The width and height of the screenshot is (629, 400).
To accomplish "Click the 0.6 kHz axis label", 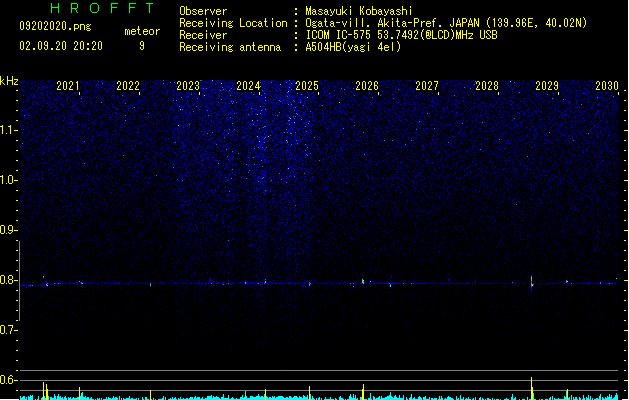I will 8,380.
